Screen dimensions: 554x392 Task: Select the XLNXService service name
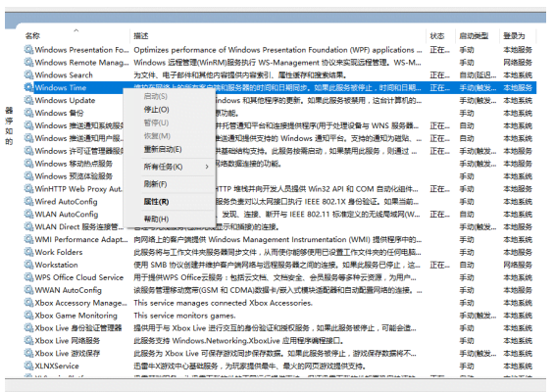click(57, 367)
